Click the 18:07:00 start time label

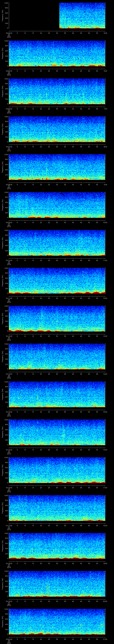click(9, 147)
